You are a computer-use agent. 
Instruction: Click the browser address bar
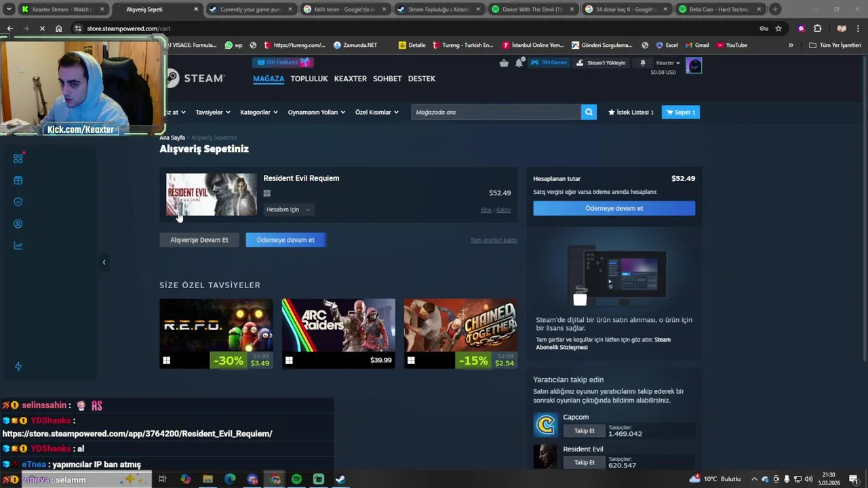pyautogui.click(x=414, y=28)
